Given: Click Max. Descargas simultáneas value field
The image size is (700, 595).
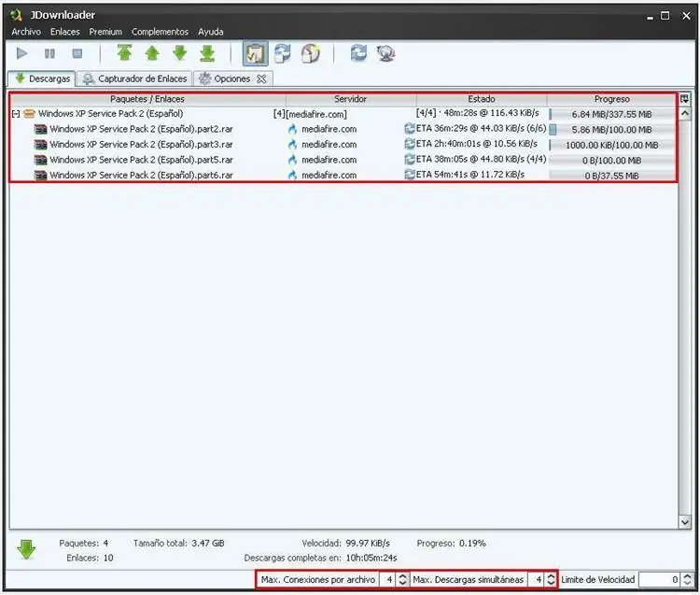Looking at the screenshot, I should (x=536, y=580).
